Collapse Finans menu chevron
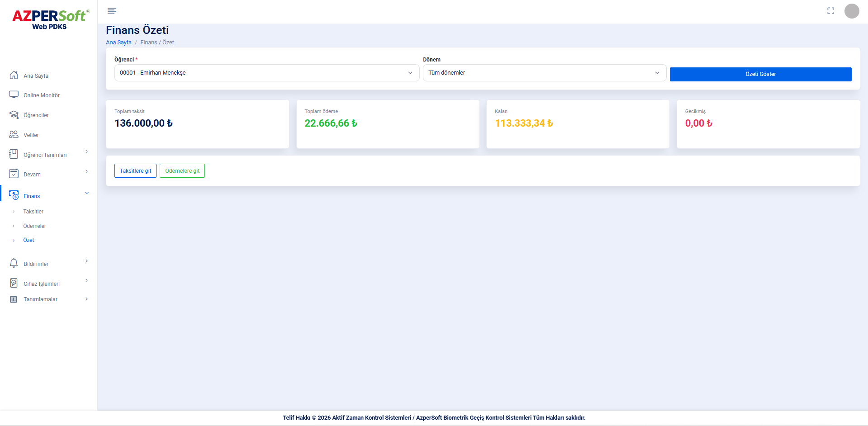This screenshot has height=426, width=868. pos(87,193)
